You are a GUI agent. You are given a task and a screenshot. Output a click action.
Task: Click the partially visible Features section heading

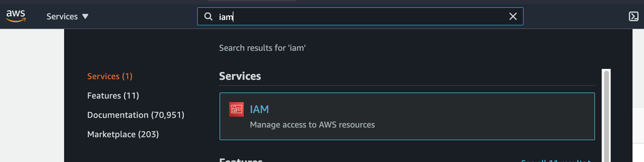tap(241, 160)
